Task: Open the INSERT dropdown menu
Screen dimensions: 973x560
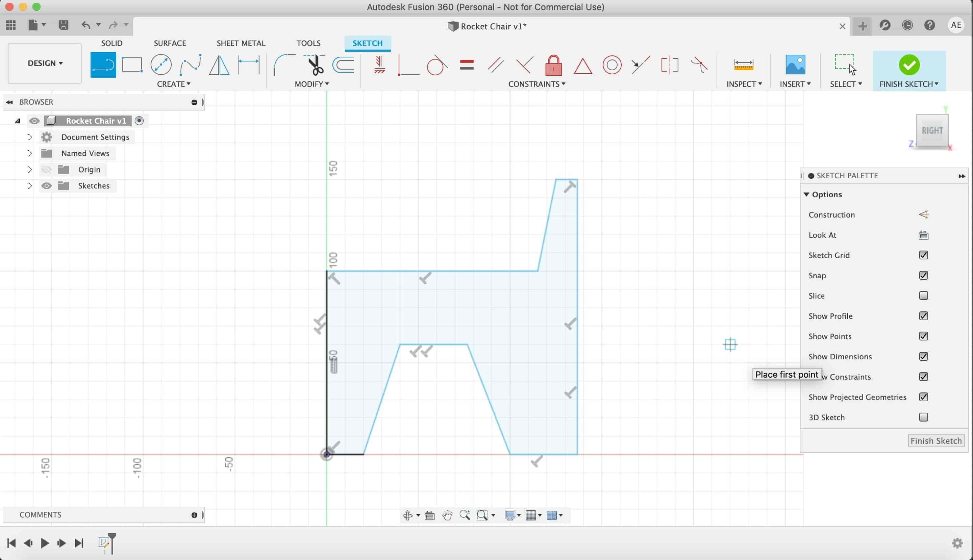Action: tap(795, 84)
